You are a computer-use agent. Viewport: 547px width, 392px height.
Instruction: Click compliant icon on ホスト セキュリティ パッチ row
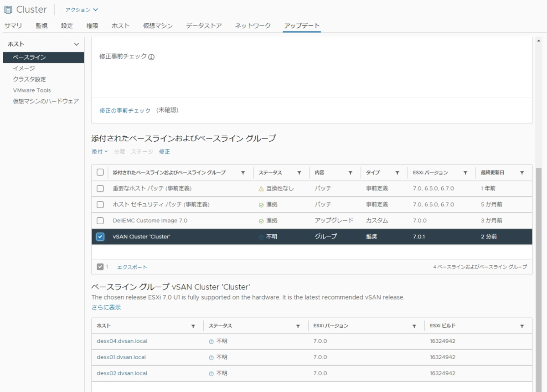[261, 205]
